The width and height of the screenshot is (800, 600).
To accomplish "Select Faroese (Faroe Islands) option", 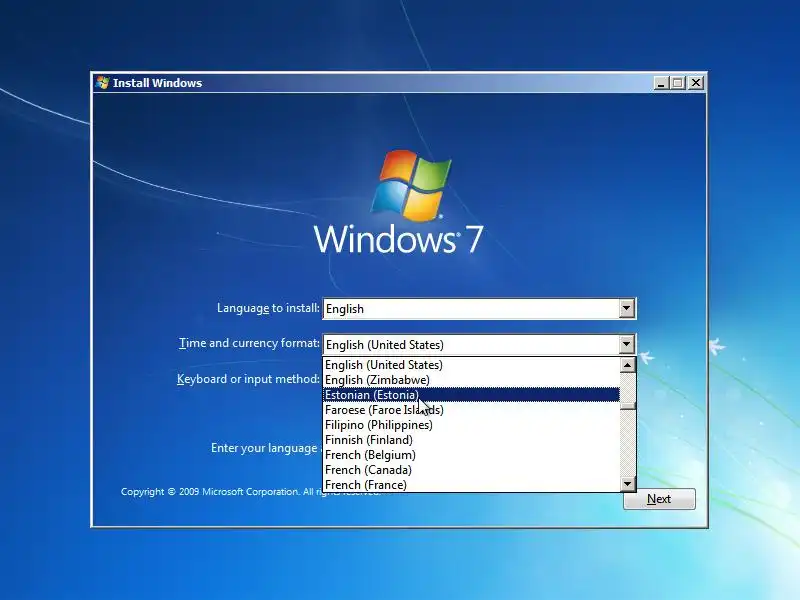I will 471,410.
